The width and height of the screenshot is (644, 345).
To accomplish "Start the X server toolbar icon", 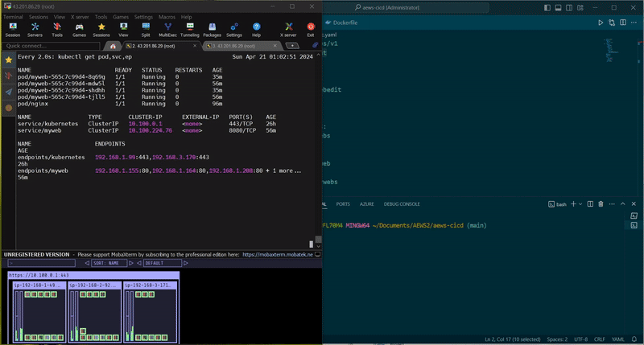I will pyautogui.click(x=288, y=30).
